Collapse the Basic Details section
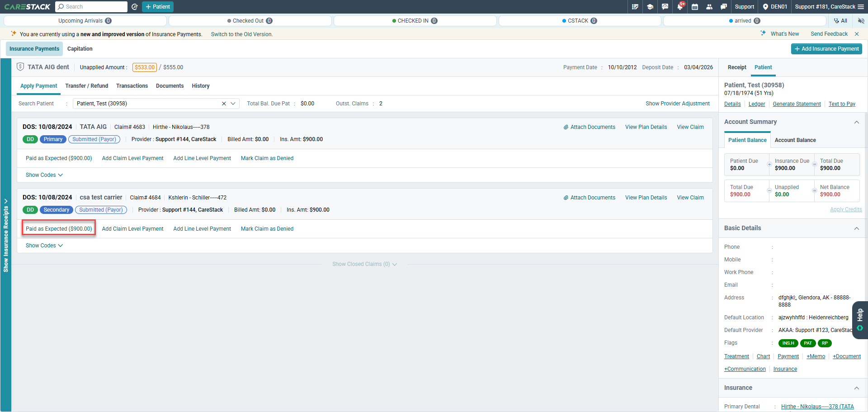 pyautogui.click(x=857, y=228)
